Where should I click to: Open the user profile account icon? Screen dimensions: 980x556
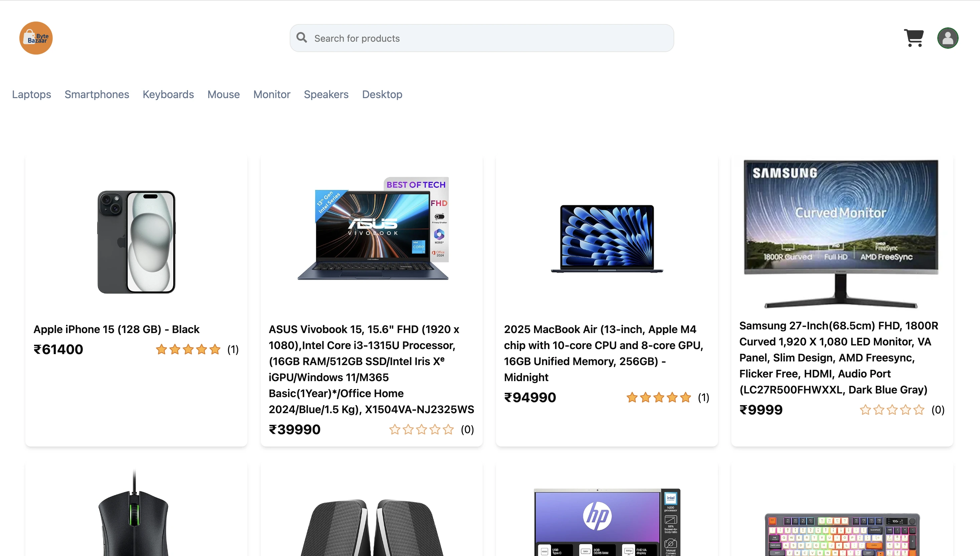pos(948,38)
